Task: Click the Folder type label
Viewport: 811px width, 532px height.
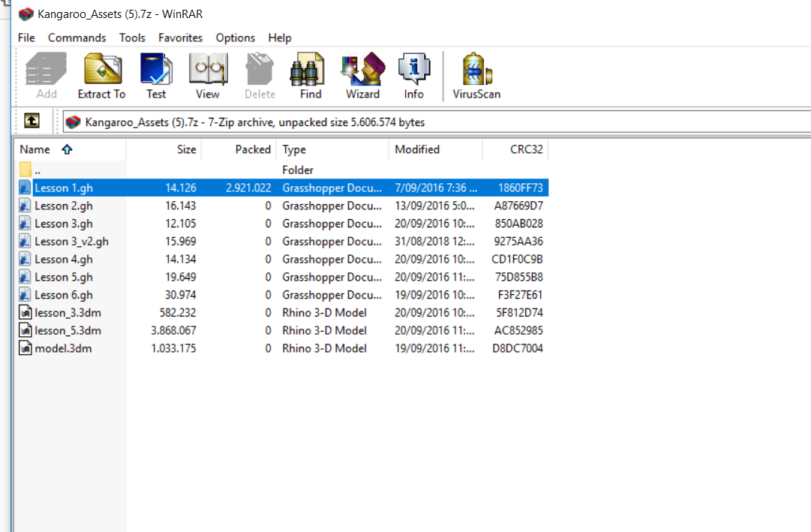Action: point(298,170)
